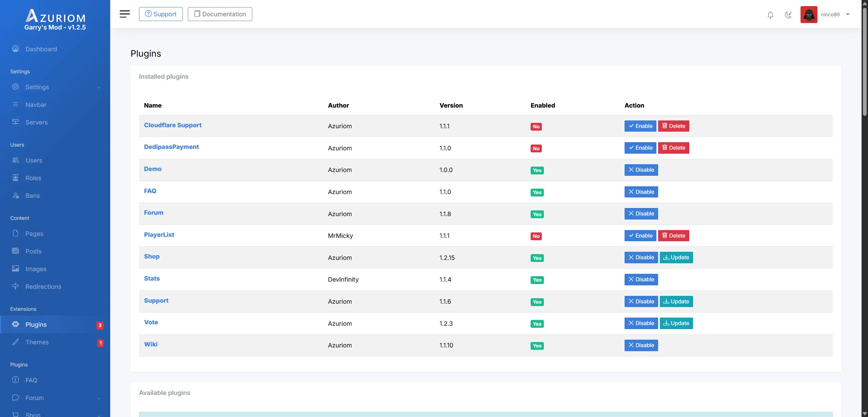
Task: Open the Vote plugin link
Action: [x=151, y=322]
